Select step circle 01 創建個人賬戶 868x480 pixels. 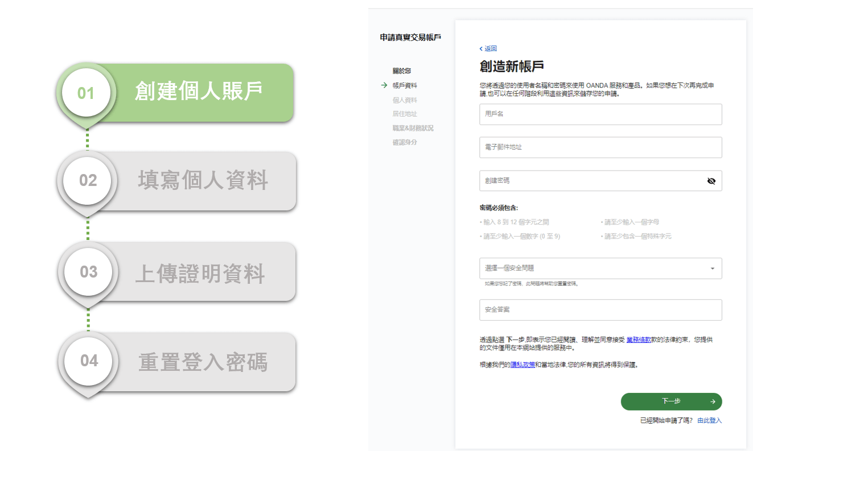87,93
